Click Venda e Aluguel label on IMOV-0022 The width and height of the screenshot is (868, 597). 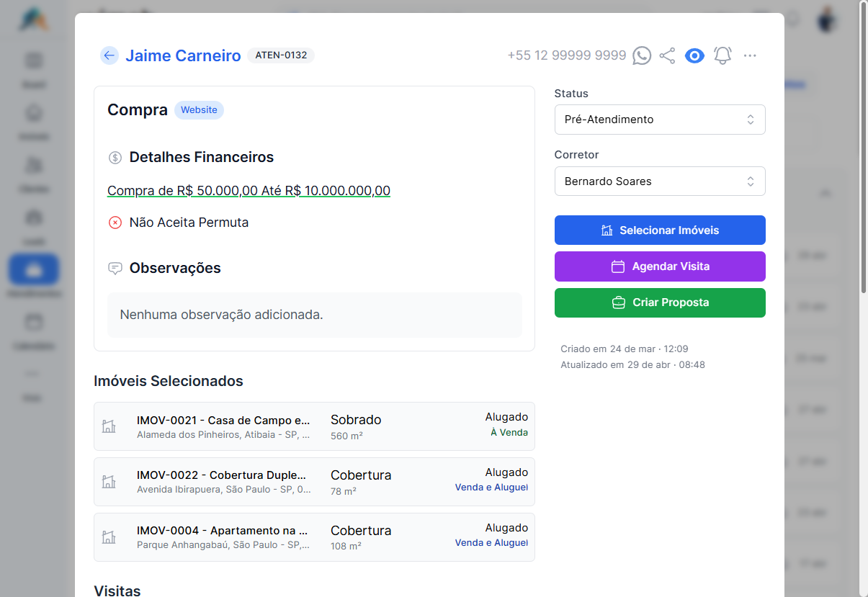click(x=491, y=488)
